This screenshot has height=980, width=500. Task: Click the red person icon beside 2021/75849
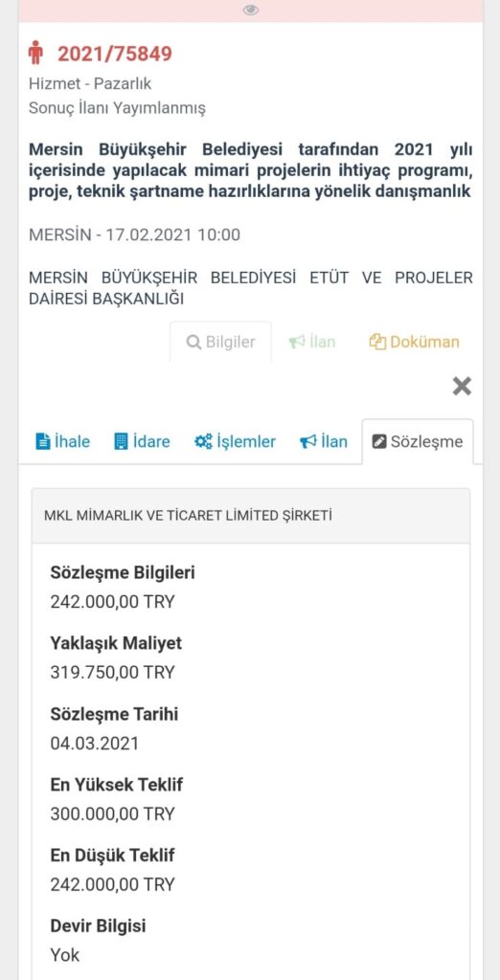35,54
